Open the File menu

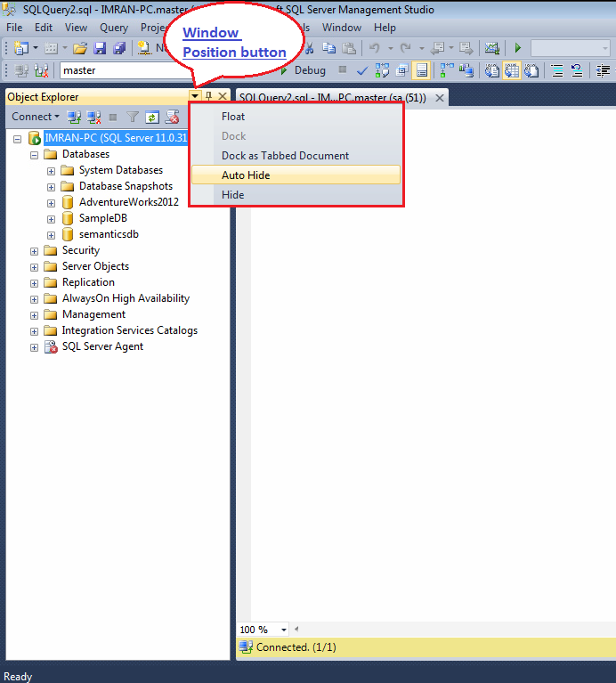[14, 28]
